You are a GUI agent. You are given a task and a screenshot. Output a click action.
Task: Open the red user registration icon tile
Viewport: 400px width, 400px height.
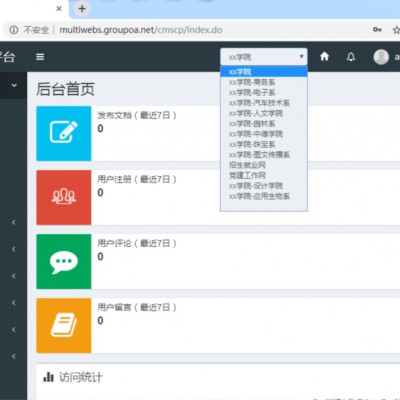[x=64, y=197]
